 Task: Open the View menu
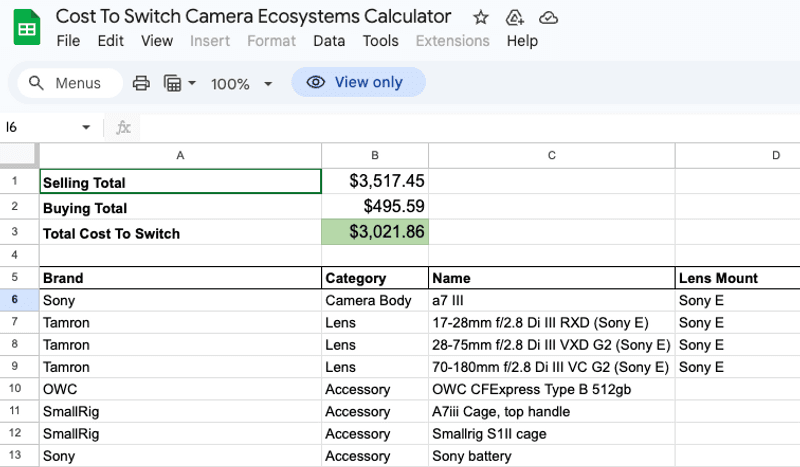157,41
